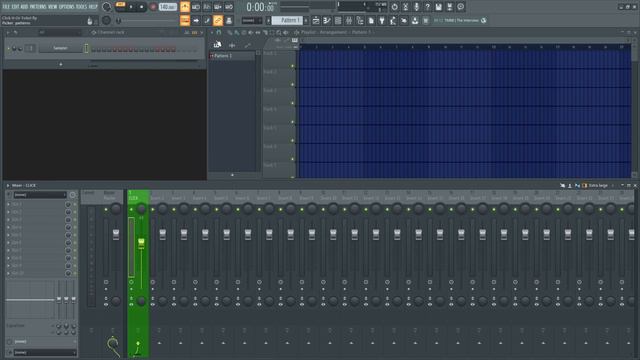Toggle the pattern/song mode switch
The image size is (640, 360).
[120, 5]
